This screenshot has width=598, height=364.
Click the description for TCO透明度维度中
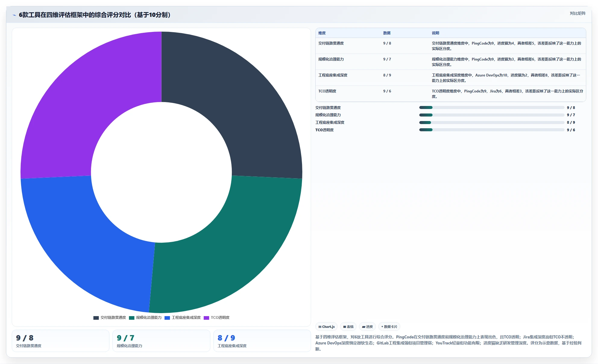click(x=508, y=94)
